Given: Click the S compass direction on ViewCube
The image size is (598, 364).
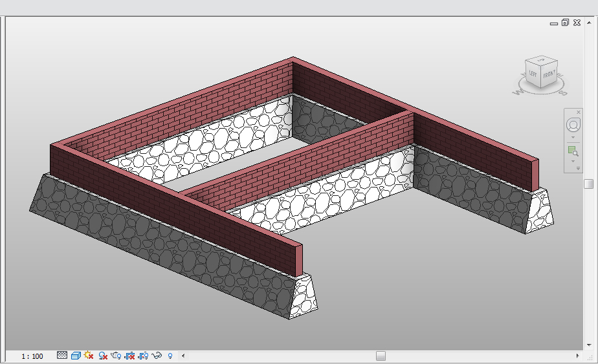Looking at the screenshot, I should [x=563, y=92].
